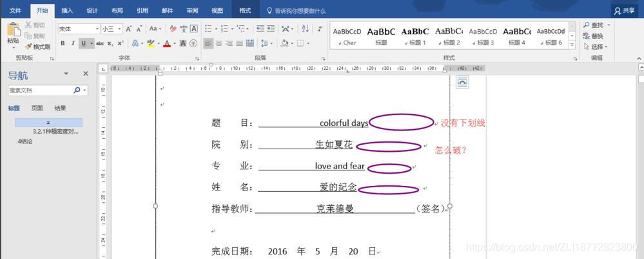Toggle italic formatting

click(73, 43)
